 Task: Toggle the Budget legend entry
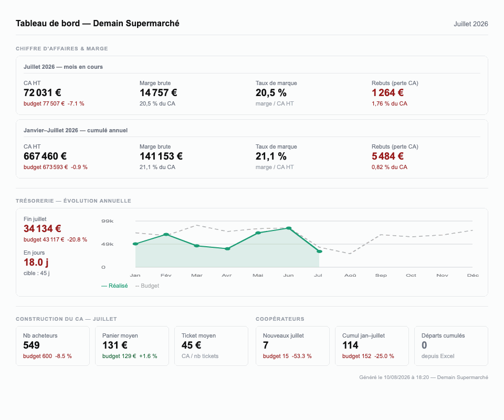click(x=147, y=286)
